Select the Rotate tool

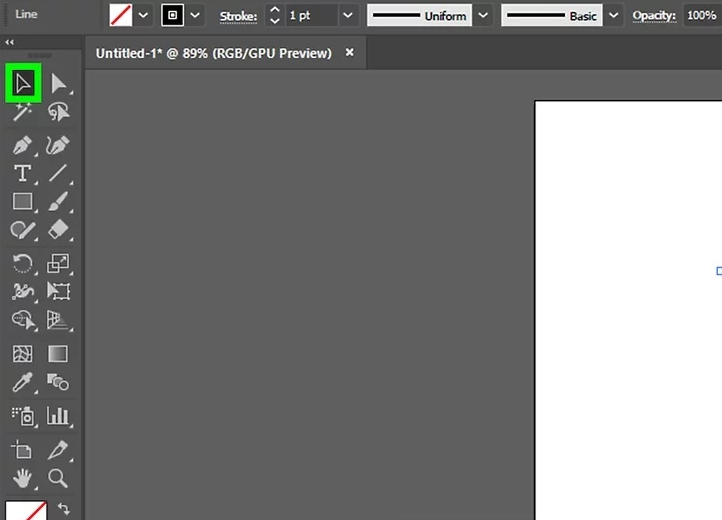click(23, 264)
